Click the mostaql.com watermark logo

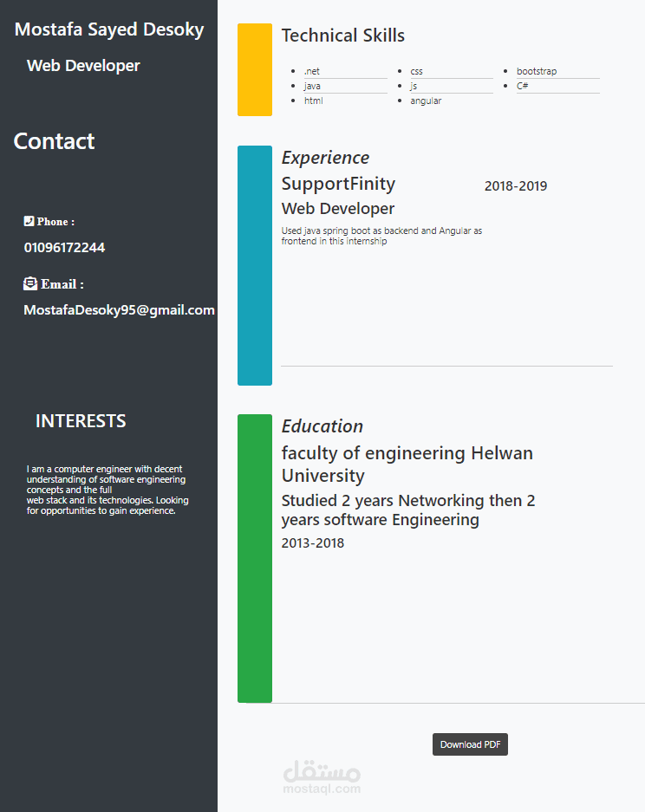322,776
